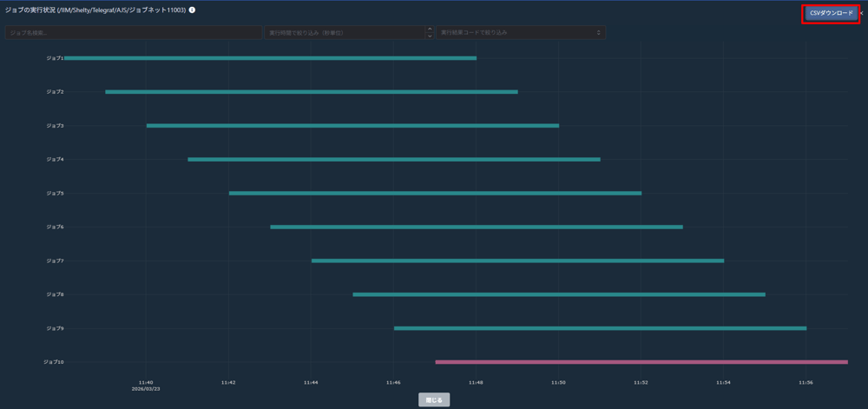Increase execution time filter with up arrow

(430, 30)
